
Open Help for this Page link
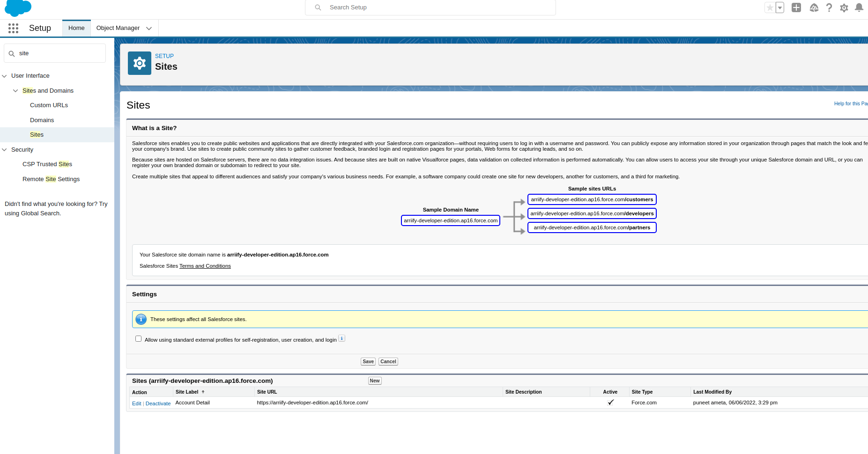[x=851, y=103]
